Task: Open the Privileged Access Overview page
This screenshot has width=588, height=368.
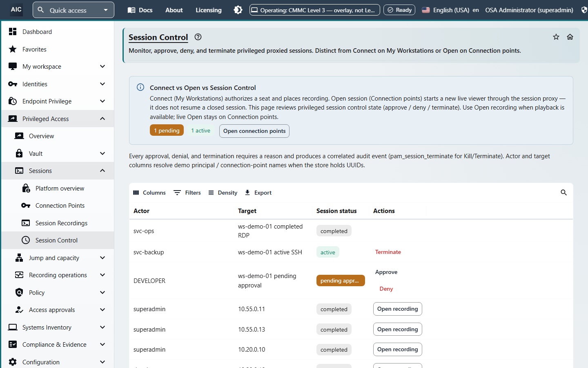Action: [x=57, y=136]
